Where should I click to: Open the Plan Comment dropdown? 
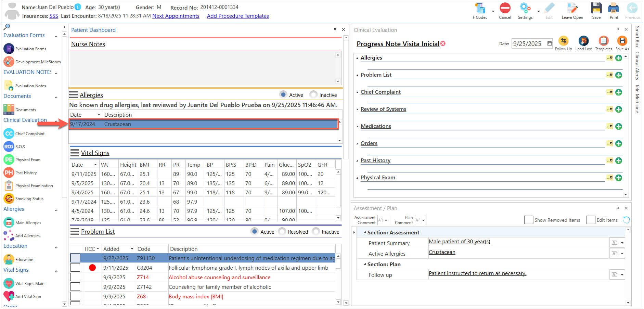point(423,220)
